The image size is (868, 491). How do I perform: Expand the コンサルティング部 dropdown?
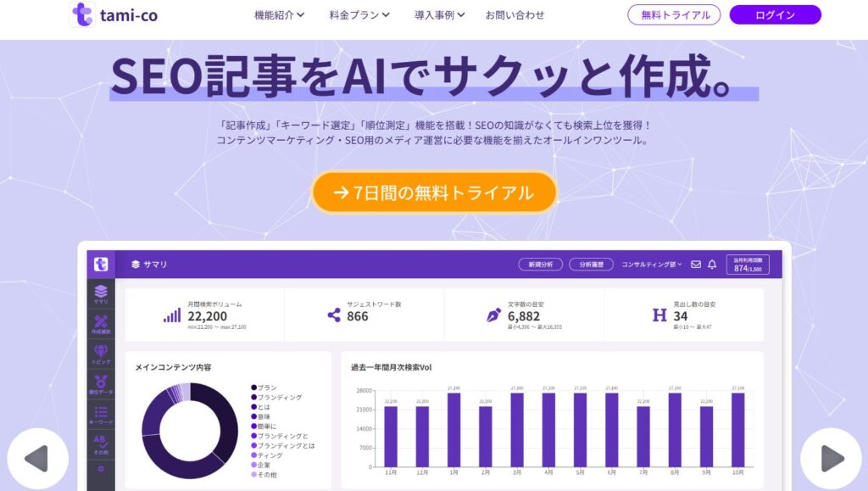[x=652, y=265]
